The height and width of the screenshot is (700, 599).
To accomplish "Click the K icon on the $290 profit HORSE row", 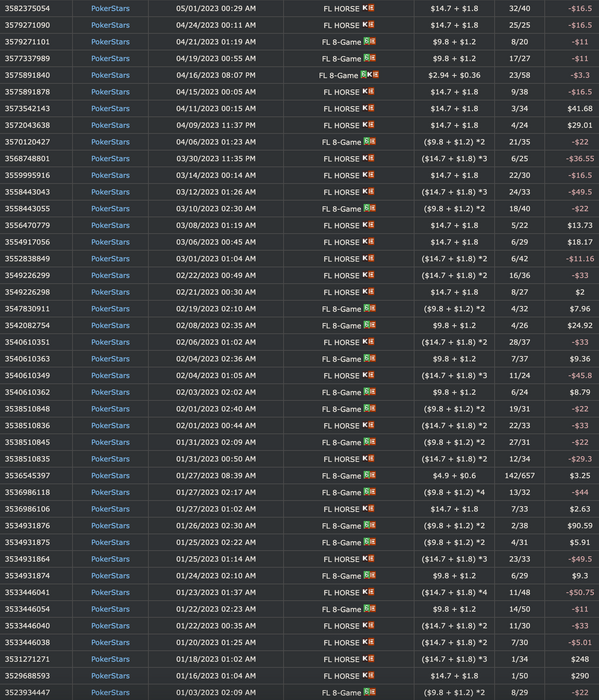I will pyautogui.click(x=365, y=675).
